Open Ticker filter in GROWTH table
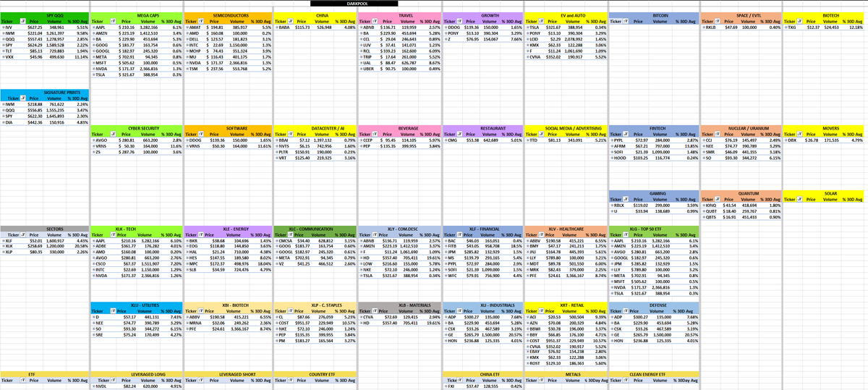Viewport: 868px width, 390px height. [x=459, y=22]
